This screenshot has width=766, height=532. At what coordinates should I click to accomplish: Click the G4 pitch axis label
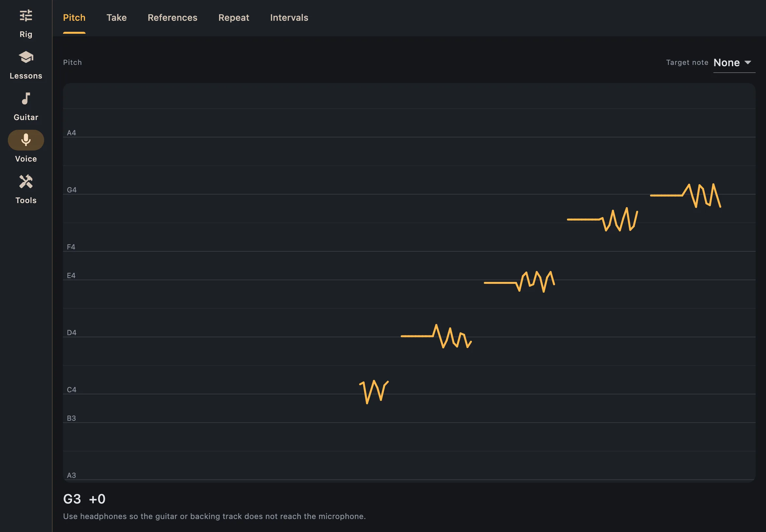[71, 190]
